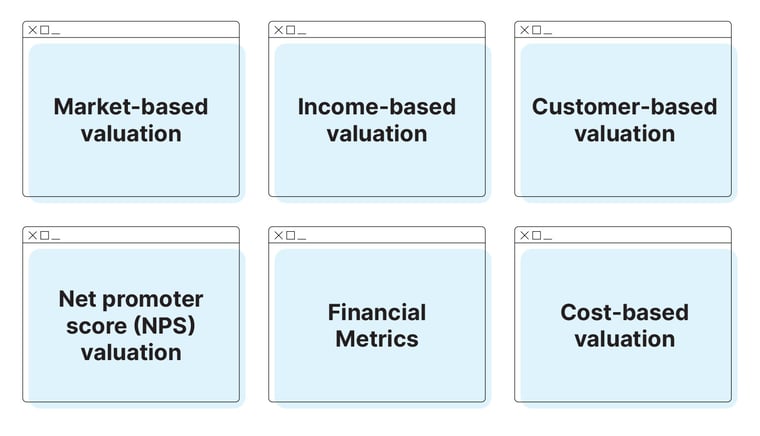Click the Market-based valuation card
The width and height of the screenshot is (760, 436).
tap(131, 119)
